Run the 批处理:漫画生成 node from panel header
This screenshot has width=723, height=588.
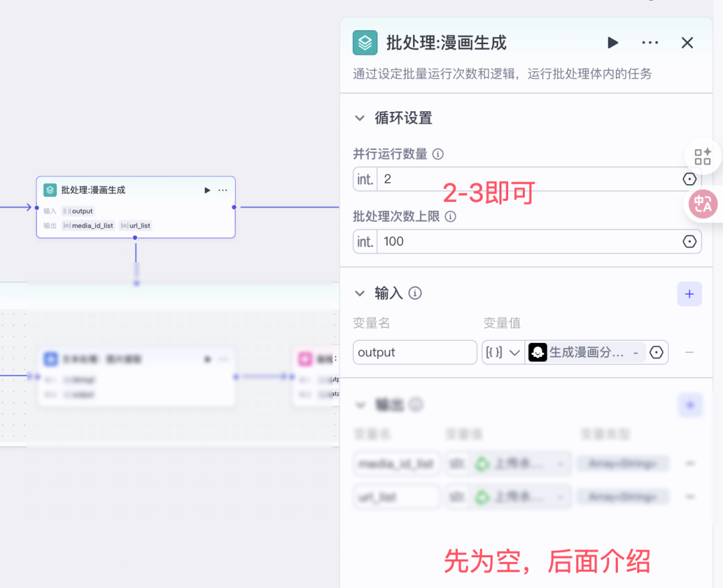tap(613, 43)
